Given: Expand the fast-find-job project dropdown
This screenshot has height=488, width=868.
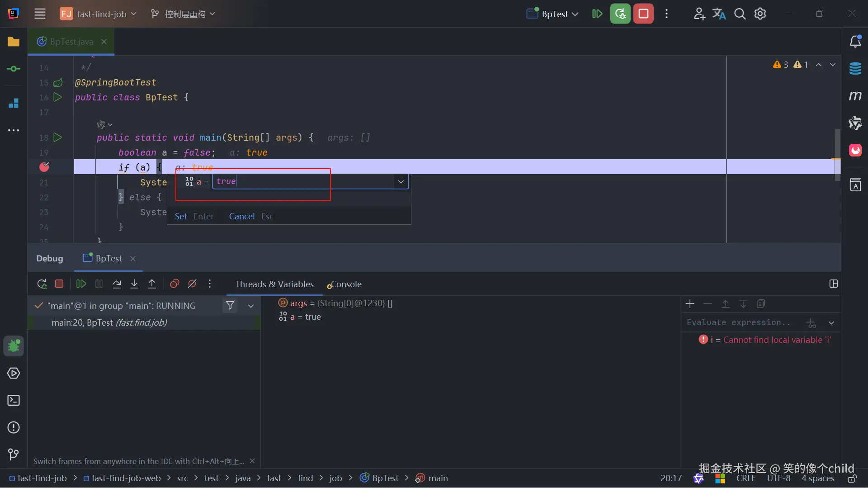Looking at the screenshot, I should coord(99,14).
